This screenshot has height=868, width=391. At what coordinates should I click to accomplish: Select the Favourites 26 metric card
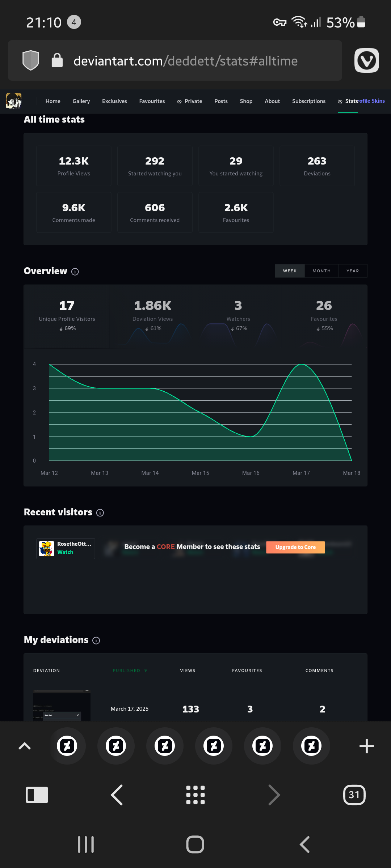click(324, 316)
